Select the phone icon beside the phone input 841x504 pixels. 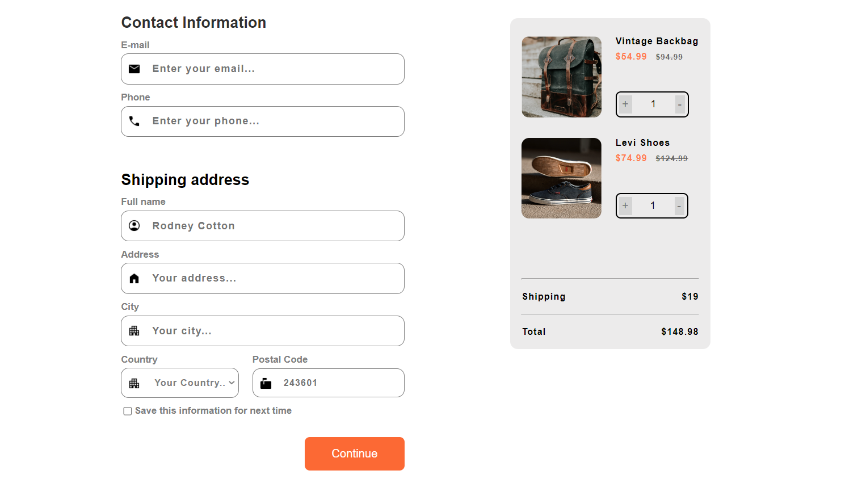pyautogui.click(x=134, y=121)
